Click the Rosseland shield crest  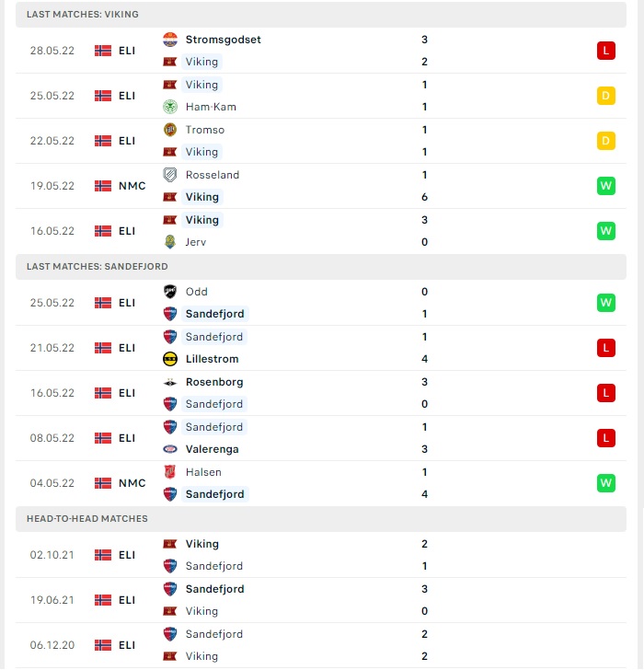tap(170, 175)
